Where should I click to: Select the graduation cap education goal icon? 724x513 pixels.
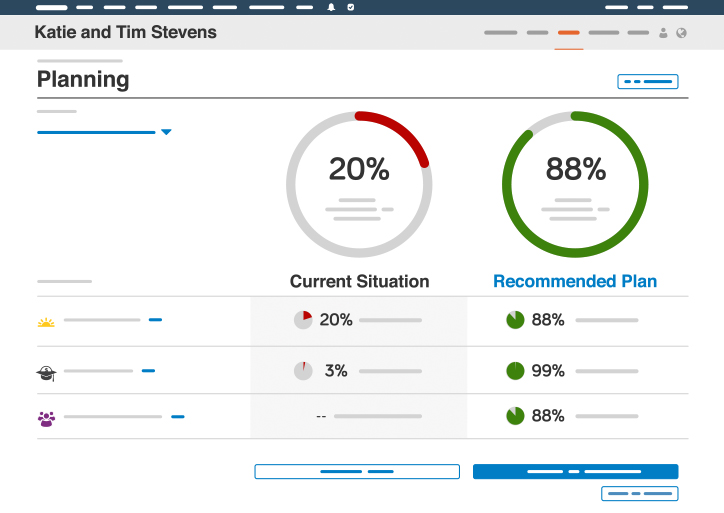tap(46, 372)
